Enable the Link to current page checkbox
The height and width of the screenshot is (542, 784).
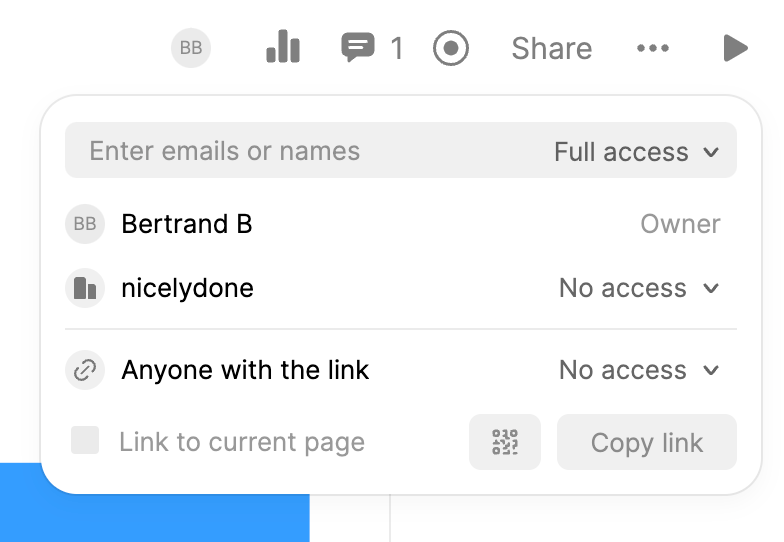[85, 441]
